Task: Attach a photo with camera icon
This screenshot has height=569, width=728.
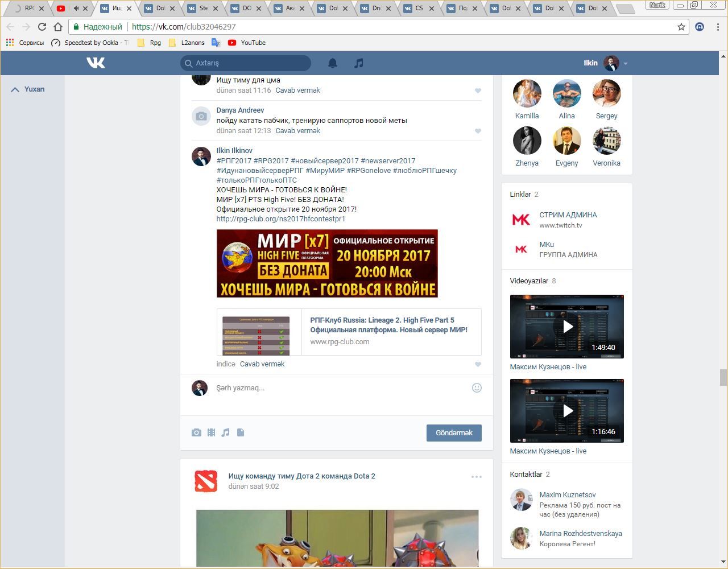Action: (x=196, y=432)
